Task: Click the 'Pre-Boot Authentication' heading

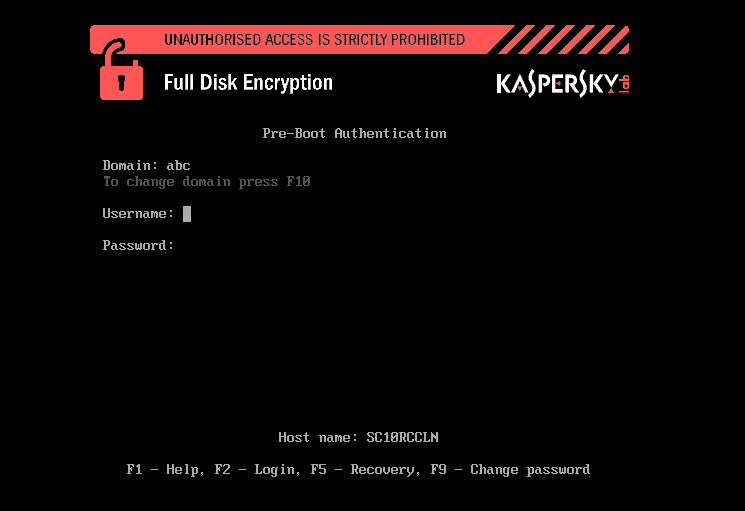Action: [x=354, y=133]
